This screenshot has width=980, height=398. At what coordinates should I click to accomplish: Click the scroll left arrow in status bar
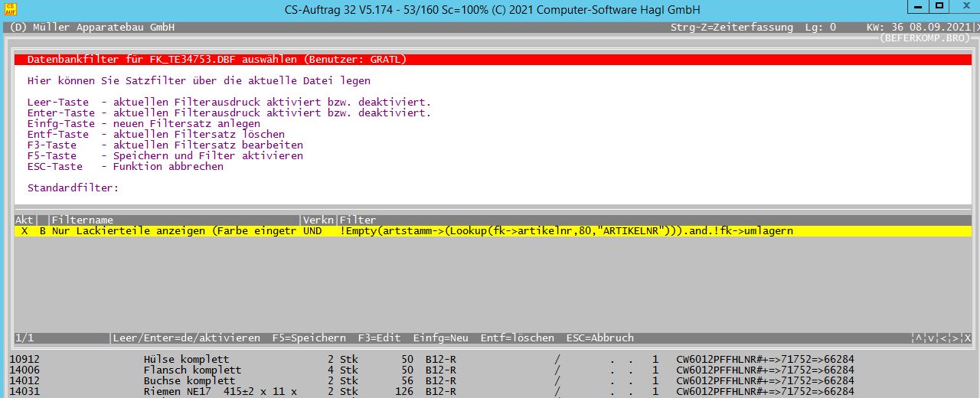tap(943, 338)
